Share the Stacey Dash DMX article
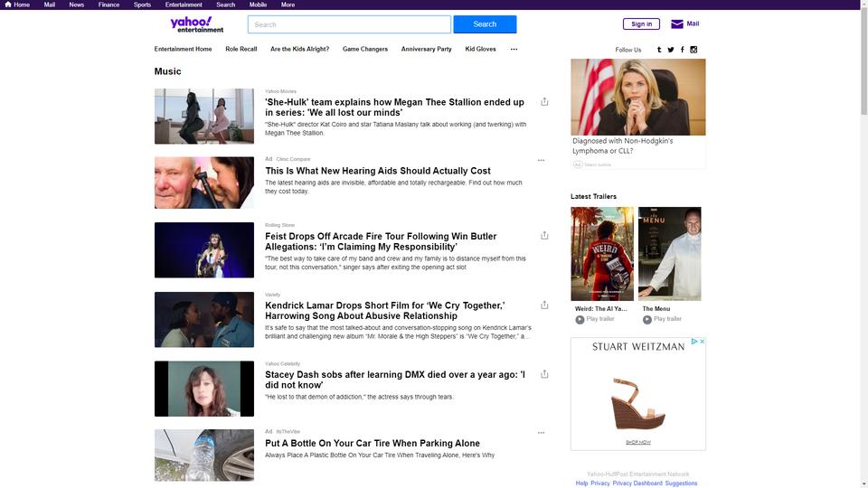Screen dimensions: 868x488 click(544, 374)
